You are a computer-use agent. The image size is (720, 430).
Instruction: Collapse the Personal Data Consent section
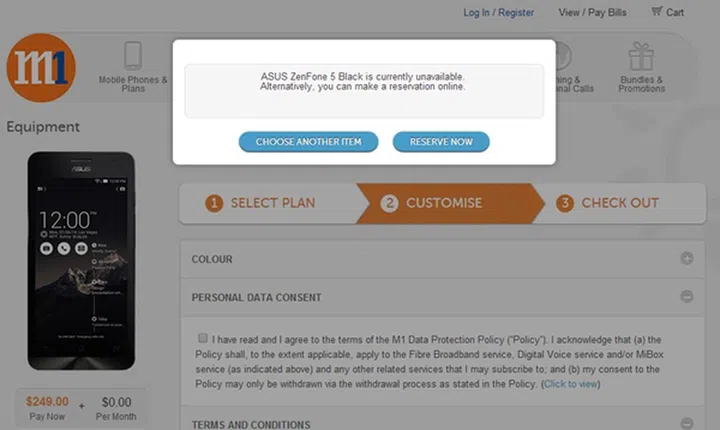[x=687, y=297]
